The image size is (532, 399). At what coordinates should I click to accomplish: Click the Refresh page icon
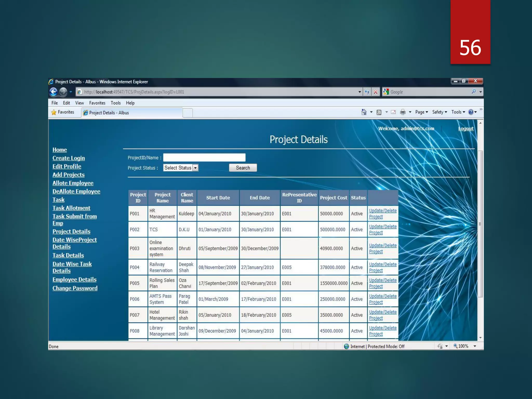pos(367,92)
